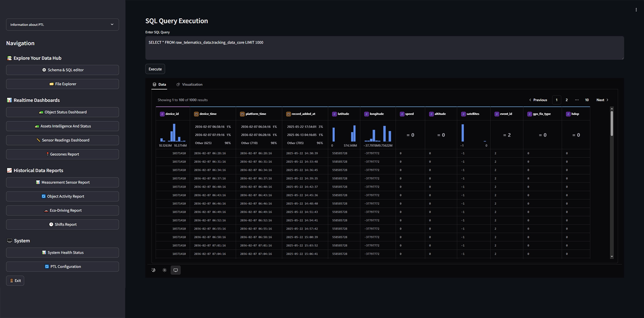Click record_added_at cell 2025-05-22 15:00:39
The width and height of the screenshot is (644, 318).
tap(302, 237)
